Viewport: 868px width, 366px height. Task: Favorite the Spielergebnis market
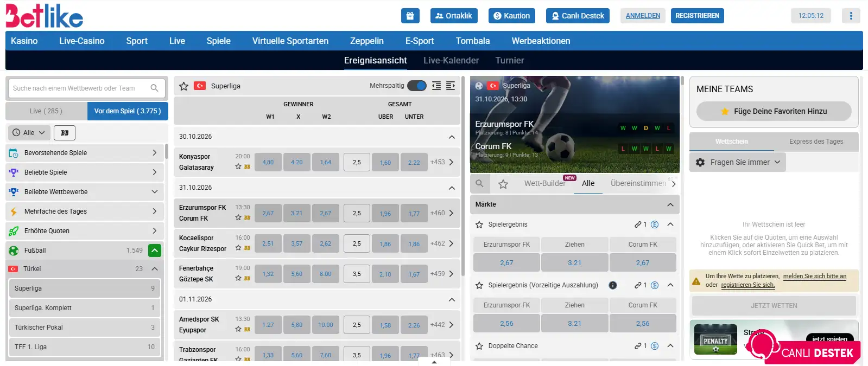479,224
